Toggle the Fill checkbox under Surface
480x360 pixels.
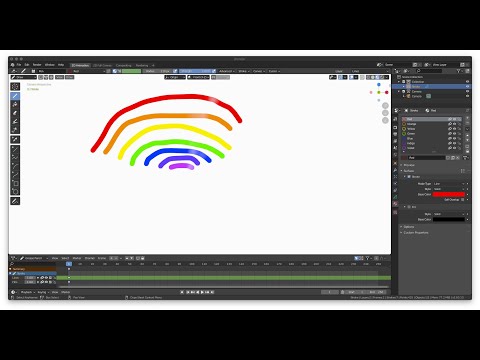[409, 207]
